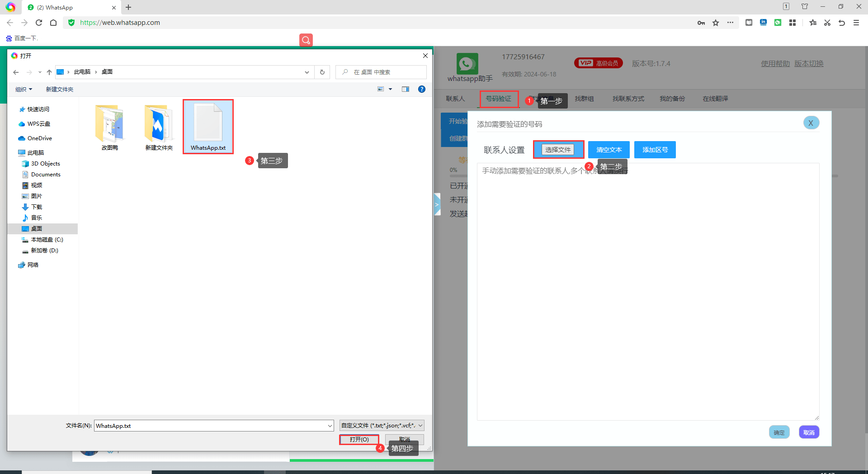
Task: Confirm with 确定 button
Action: point(779,432)
